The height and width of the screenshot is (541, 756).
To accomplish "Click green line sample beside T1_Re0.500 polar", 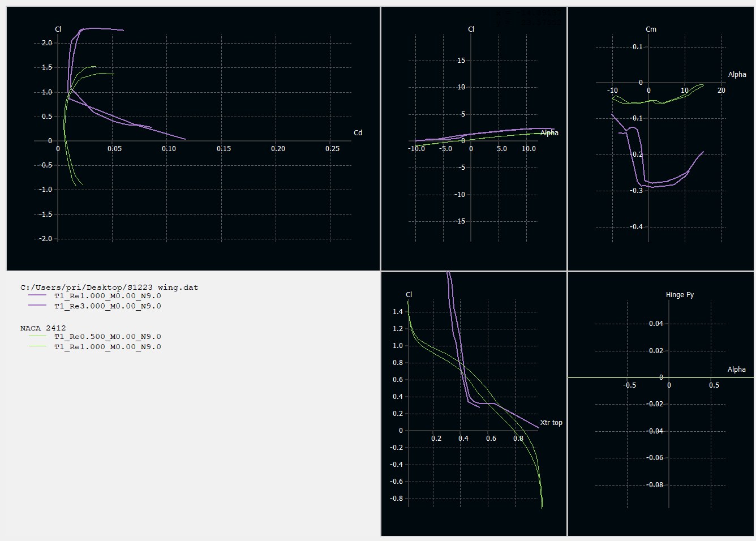I will 37,336.
